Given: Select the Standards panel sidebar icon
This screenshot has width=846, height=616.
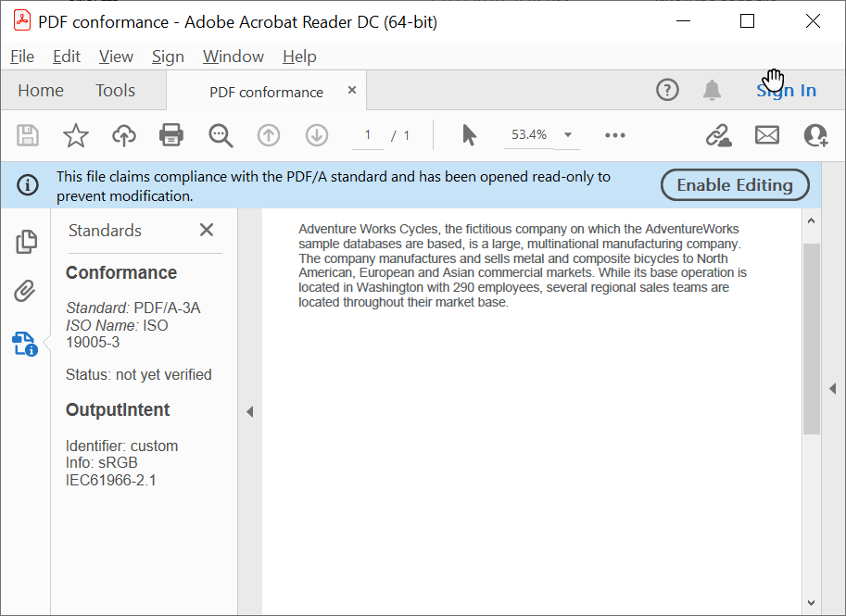Looking at the screenshot, I should click(x=25, y=344).
